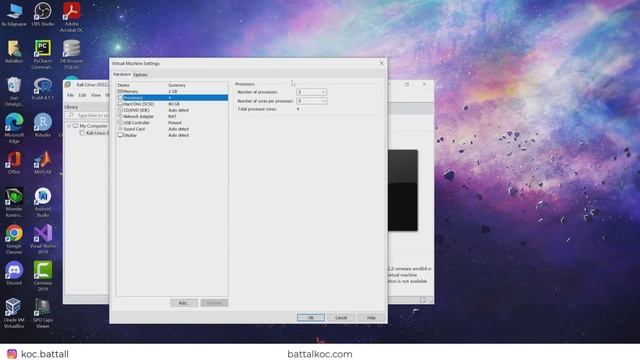Viewport: 640px width, 360px height.
Task: Open the GPU Caps Viewer desktop shortcut
Action: 42,313
